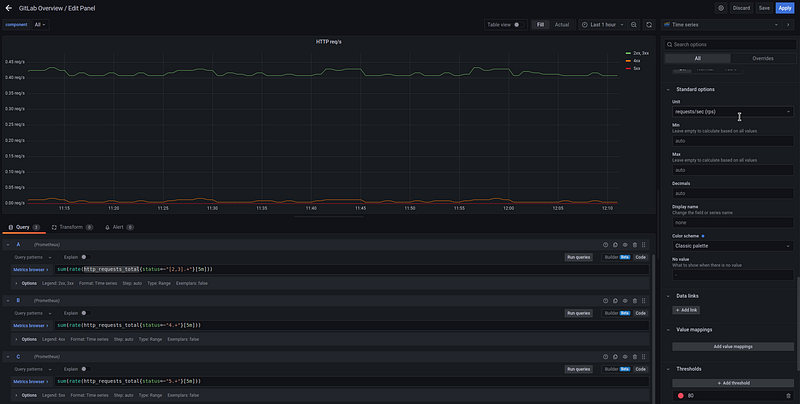The image size is (800, 404).
Task: Go back using the arrow icon
Action: pos(8,8)
